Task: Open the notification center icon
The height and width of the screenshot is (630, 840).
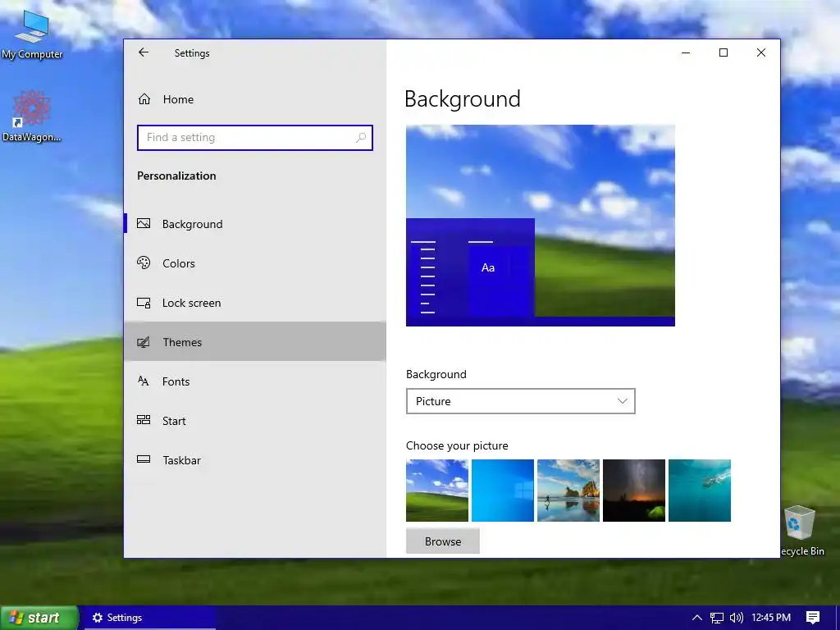Action: coord(813,618)
